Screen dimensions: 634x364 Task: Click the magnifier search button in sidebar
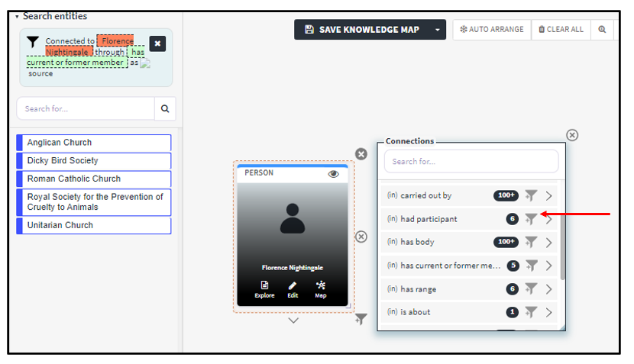click(165, 108)
